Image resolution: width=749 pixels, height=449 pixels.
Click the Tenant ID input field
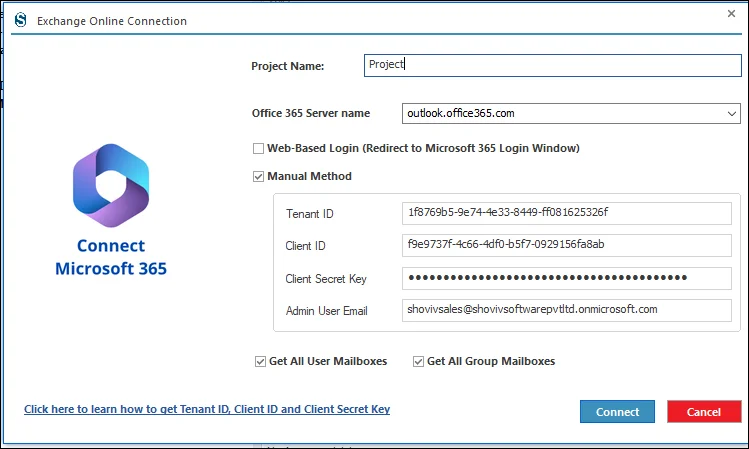(567, 213)
